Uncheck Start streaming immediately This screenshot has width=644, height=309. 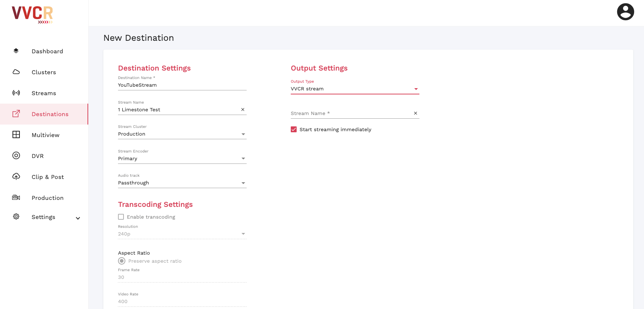pyautogui.click(x=294, y=129)
